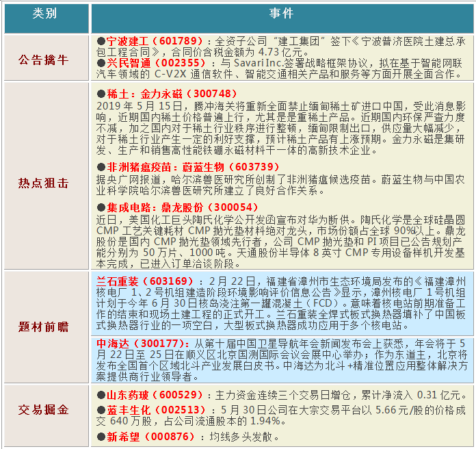Click text 与 Savari Inc.签署战略框架协议
This screenshot has height=449, width=476.
(294, 63)
